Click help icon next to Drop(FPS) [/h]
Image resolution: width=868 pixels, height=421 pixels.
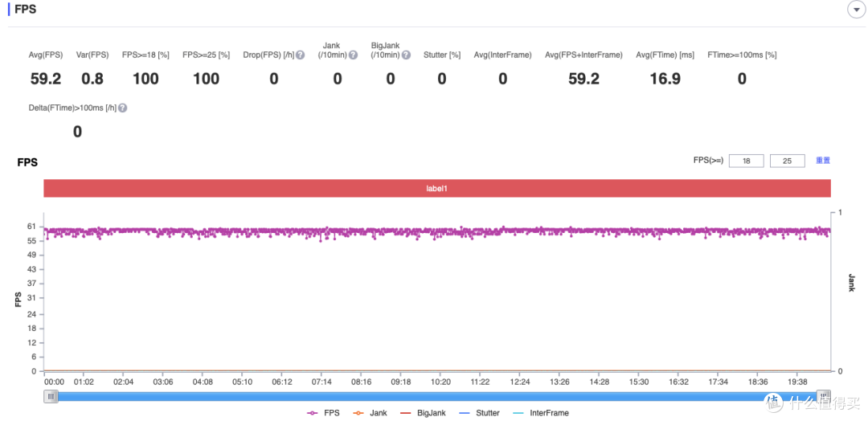tap(300, 55)
